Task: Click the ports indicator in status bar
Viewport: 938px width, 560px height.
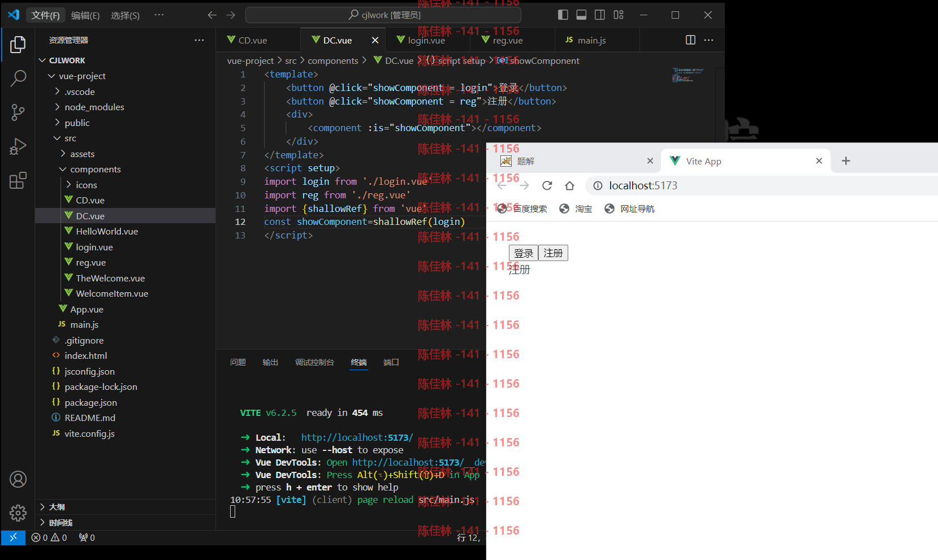Action: click(87, 537)
